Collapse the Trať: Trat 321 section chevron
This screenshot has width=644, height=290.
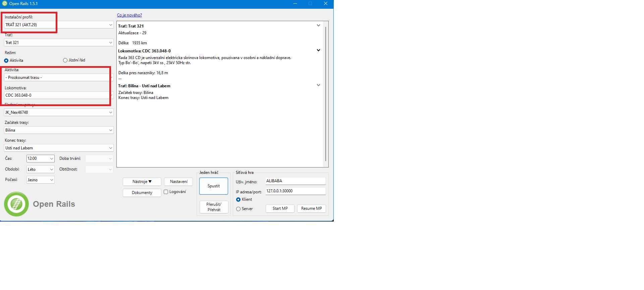point(318,26)
